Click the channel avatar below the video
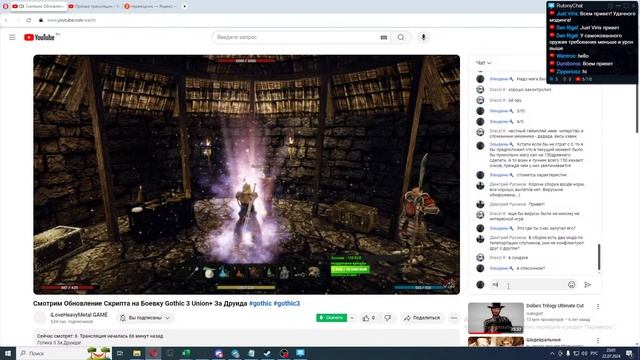Image resolution: width=640 pixels, height=360 pixels. 40,318
